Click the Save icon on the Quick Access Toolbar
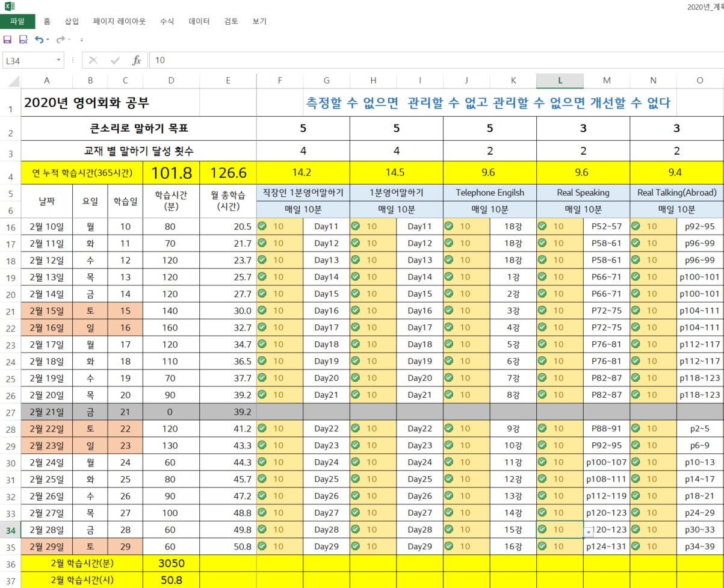Screen dimensions: 724x588 pos(7,39)
